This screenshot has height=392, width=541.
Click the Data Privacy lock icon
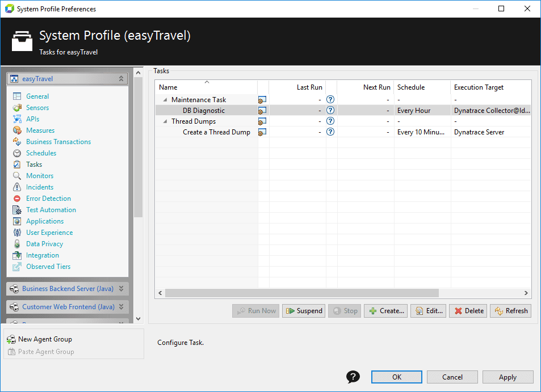tap(17, 244)
